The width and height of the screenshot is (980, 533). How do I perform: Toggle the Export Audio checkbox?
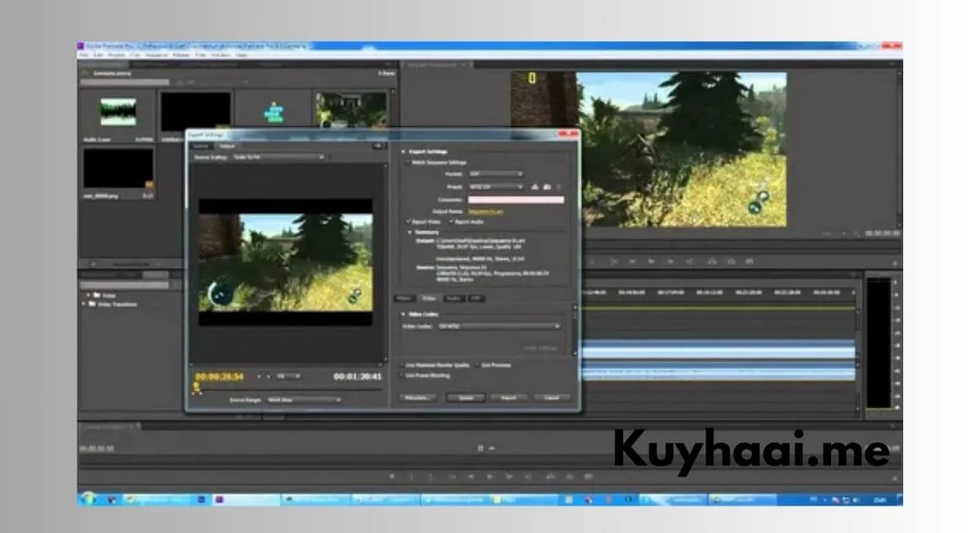click(x=450, y=222)
